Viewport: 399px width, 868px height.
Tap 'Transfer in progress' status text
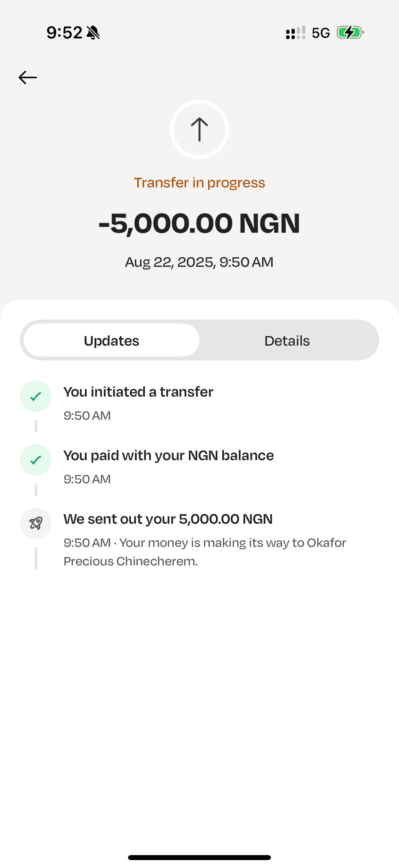(199, 183)
